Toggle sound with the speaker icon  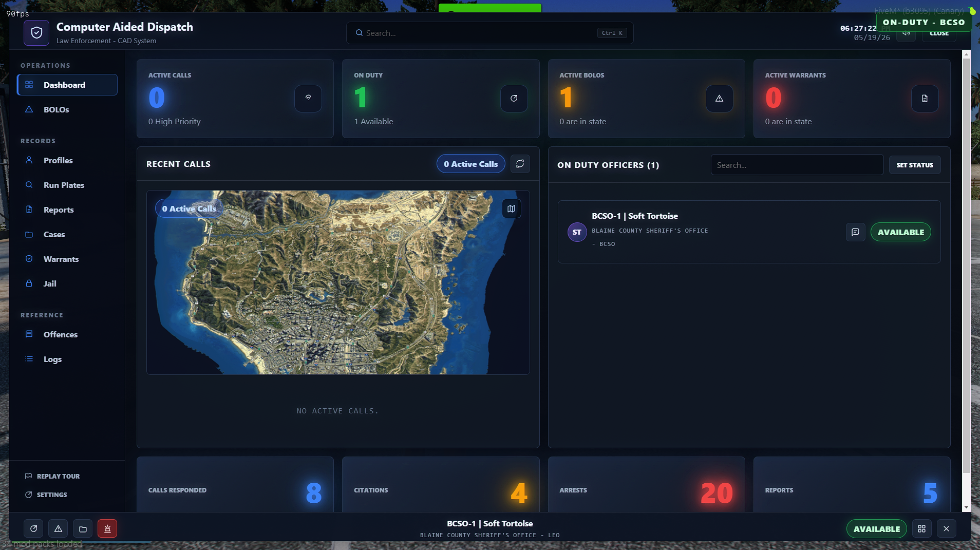pos(906,33)
